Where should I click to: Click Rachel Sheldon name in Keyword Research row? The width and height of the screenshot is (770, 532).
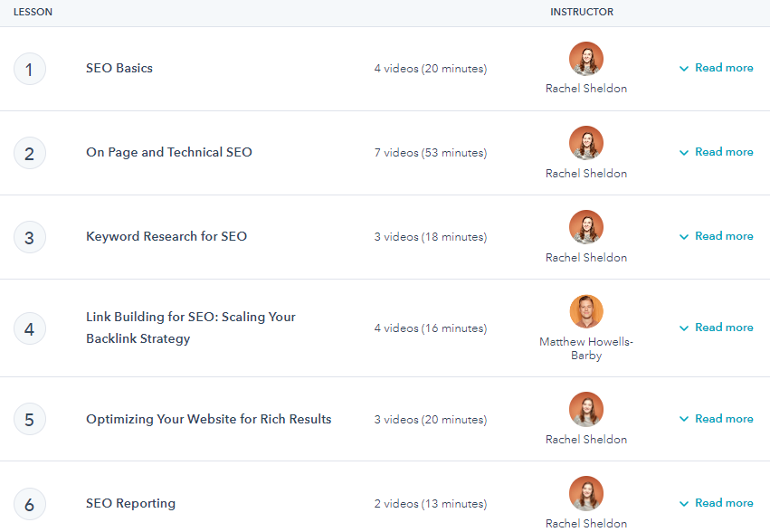coord(586,257)
